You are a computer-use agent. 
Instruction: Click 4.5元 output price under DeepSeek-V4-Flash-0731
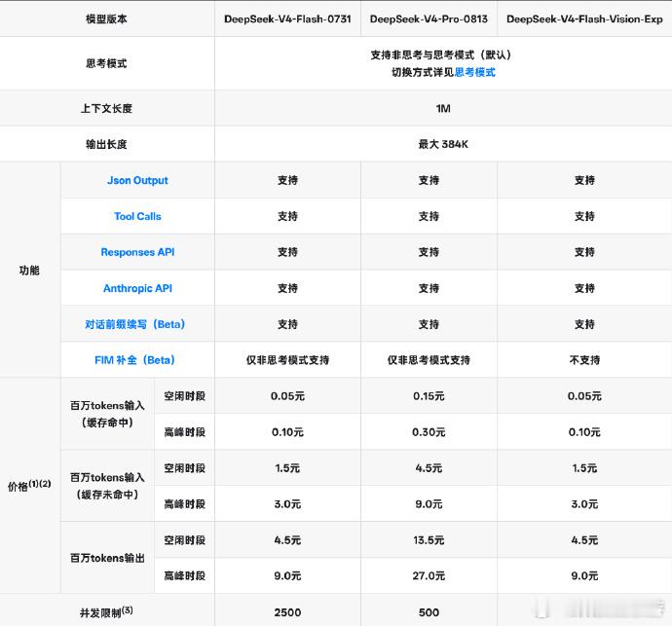(287, 540)
